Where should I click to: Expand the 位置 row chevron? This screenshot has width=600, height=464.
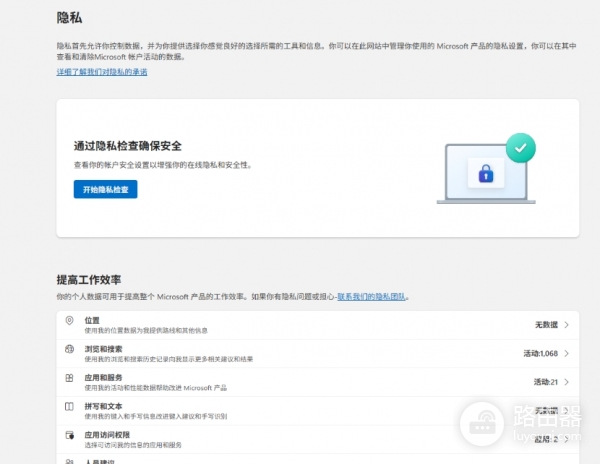pyautogui.click(x=567, y=325)
